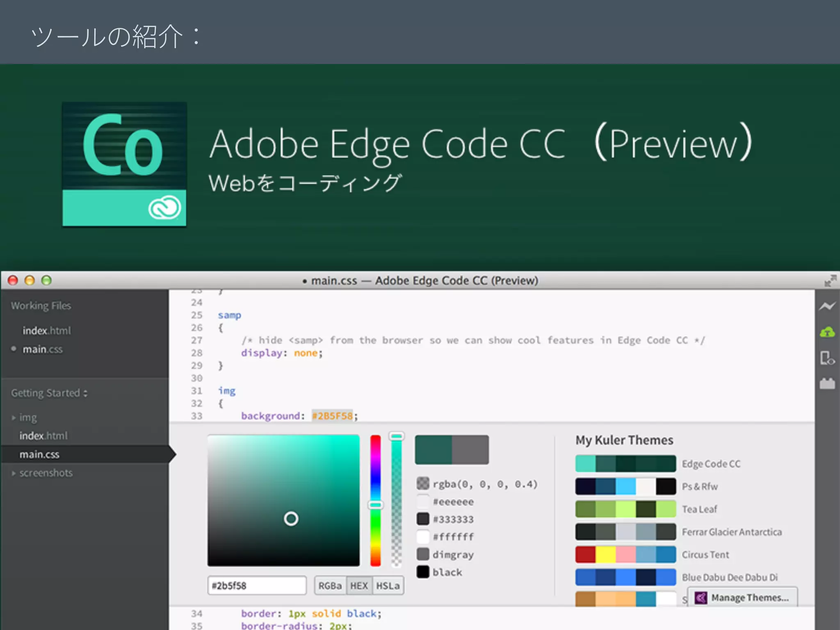Open index.html in Working Files

pos(46,331)
